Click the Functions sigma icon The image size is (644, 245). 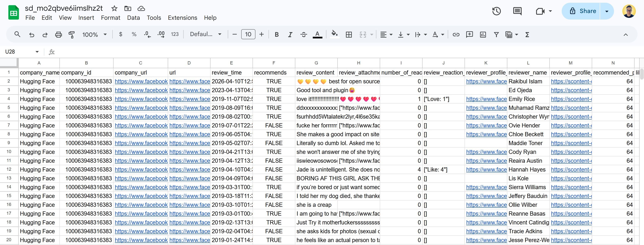point(527,34)
